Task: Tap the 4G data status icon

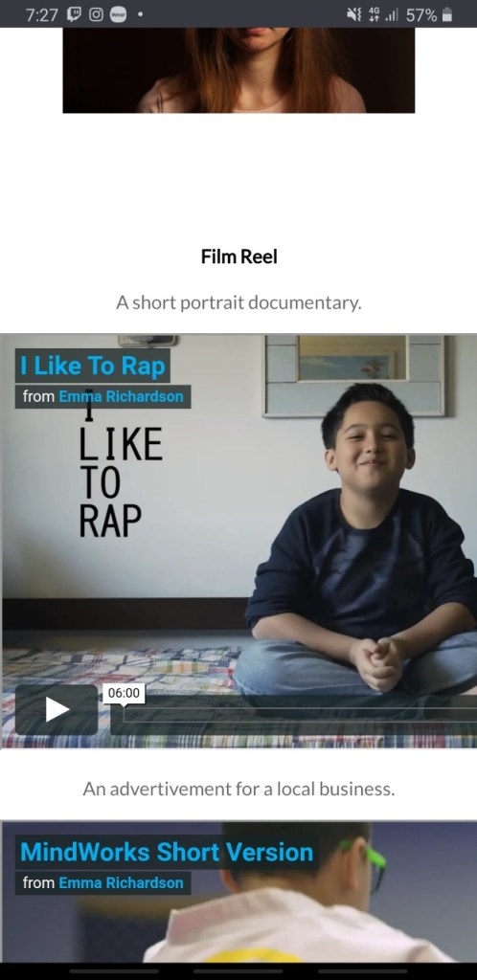Action: coord(374,14)
